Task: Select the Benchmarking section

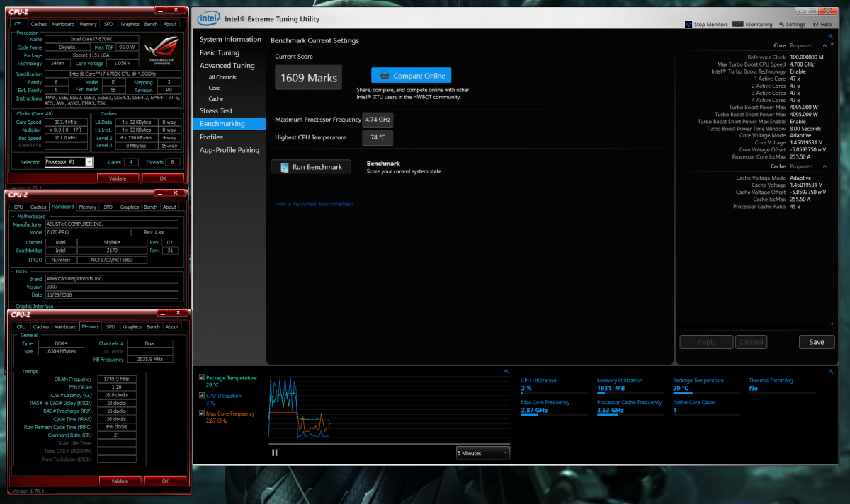Action: click(x=229, y=124)
